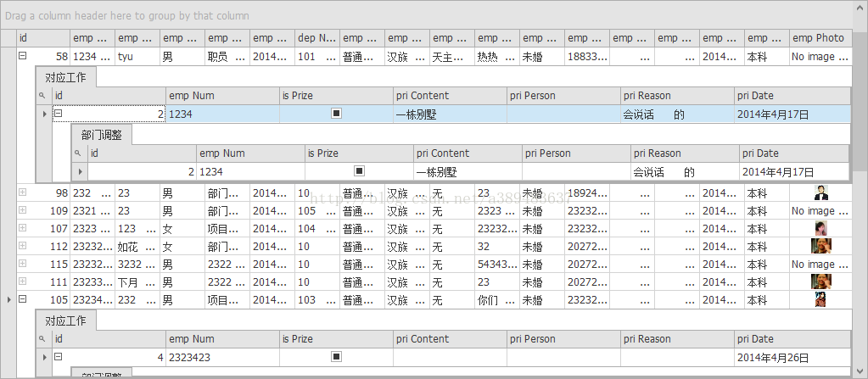Click the group-by panel with 'Drag a column header here' text
The width and height of the screenshot is (868, 379).
(x=426, y=15)
